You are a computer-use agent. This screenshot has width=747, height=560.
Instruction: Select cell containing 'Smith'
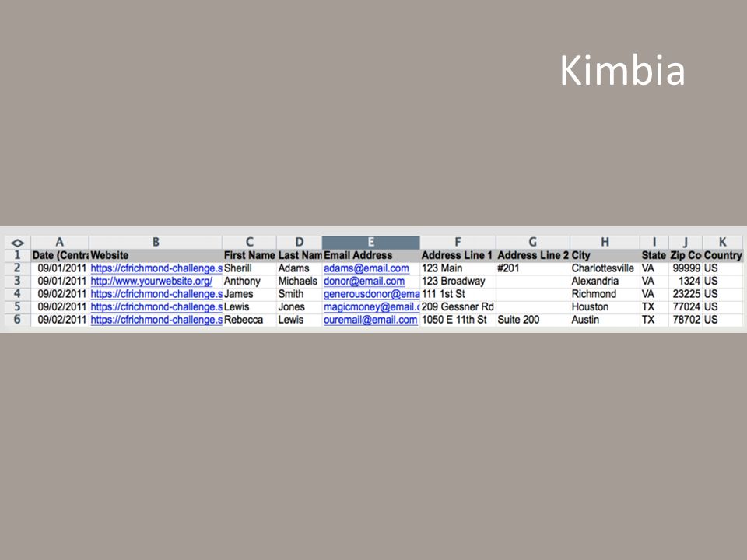(299, 294)
